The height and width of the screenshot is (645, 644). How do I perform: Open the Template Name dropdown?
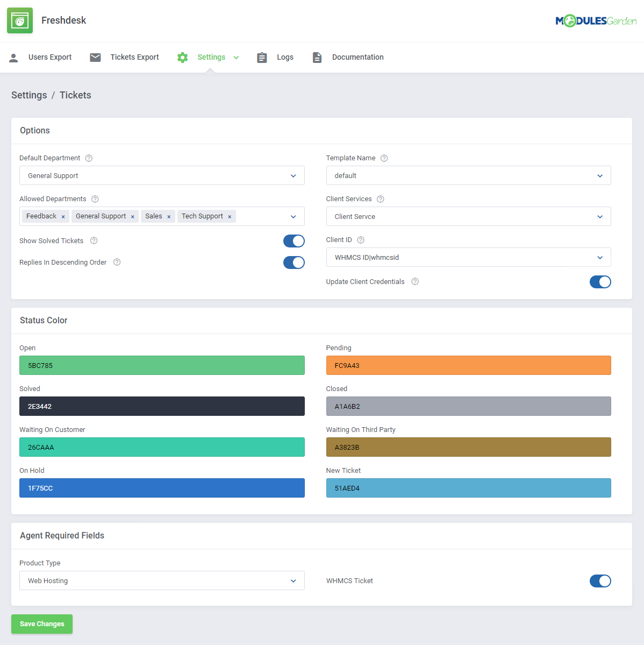point(469,176)
